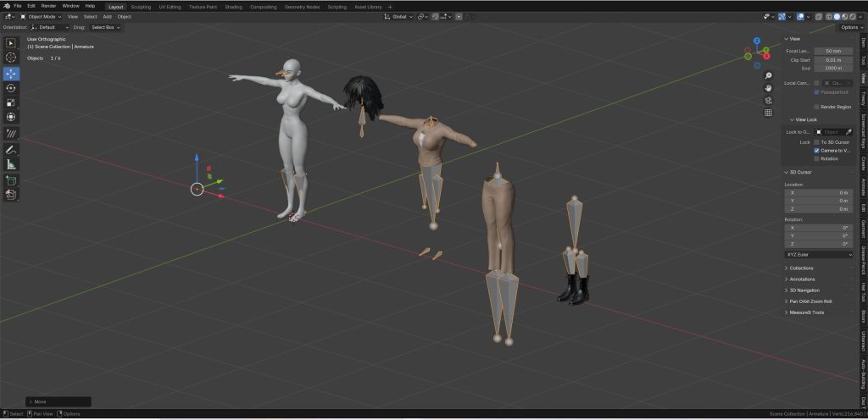This screenshot has height=420, width=868.
Task: Open the pivot point selector
Action: tap(423, 17)
